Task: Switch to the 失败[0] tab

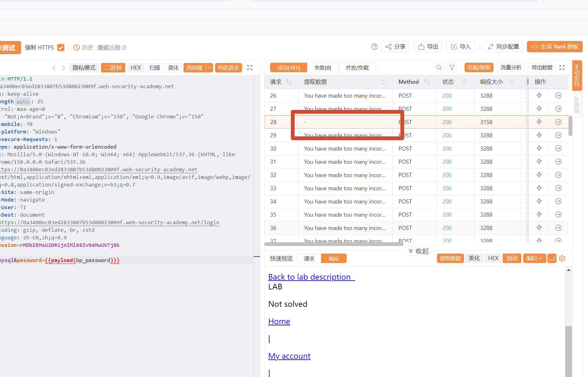Action: pos(323,68)
